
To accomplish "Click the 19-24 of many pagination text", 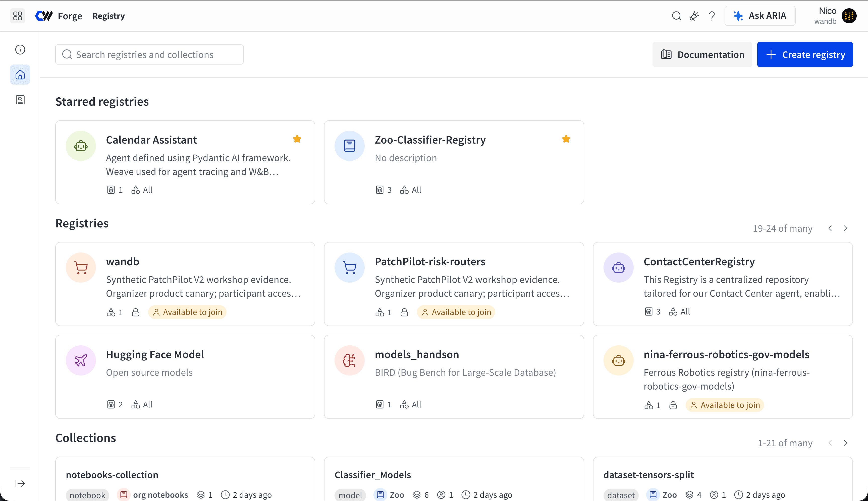I will (783, 228).
